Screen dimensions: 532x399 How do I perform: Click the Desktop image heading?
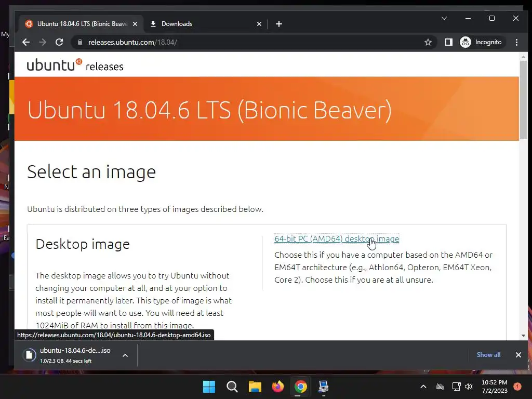pyautogui.click(x=83, y=244)
